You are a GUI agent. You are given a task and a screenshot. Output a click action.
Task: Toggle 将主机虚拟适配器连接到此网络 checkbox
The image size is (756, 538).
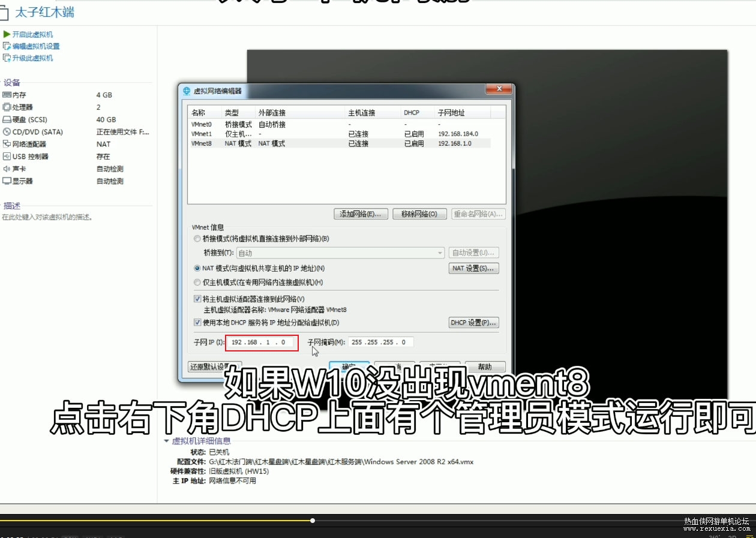tap(197, 299)
